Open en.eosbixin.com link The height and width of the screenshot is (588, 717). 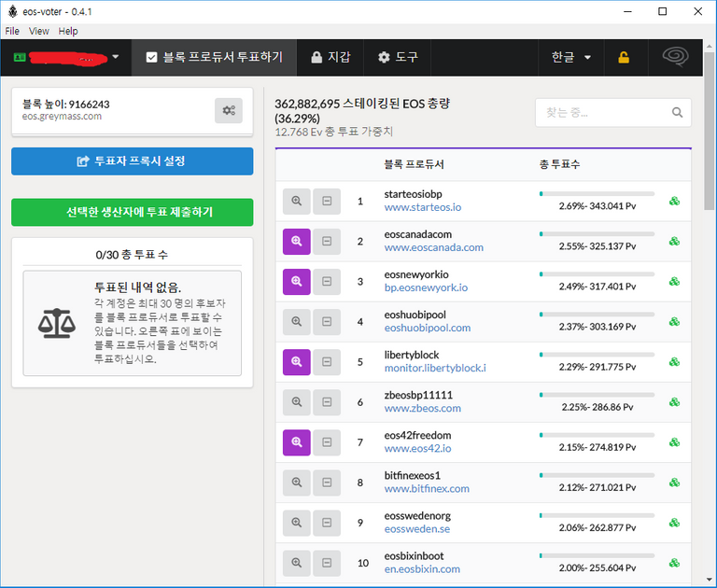click(422, 569)
